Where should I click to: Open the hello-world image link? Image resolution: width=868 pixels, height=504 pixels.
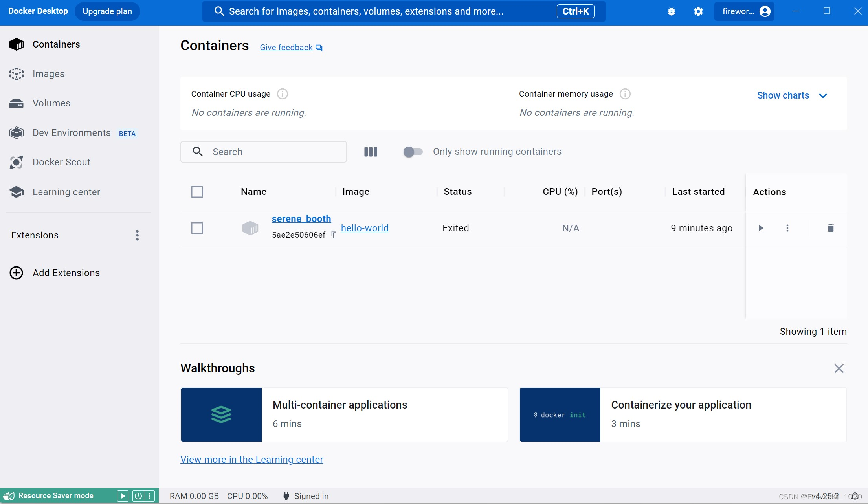point(365,228)
